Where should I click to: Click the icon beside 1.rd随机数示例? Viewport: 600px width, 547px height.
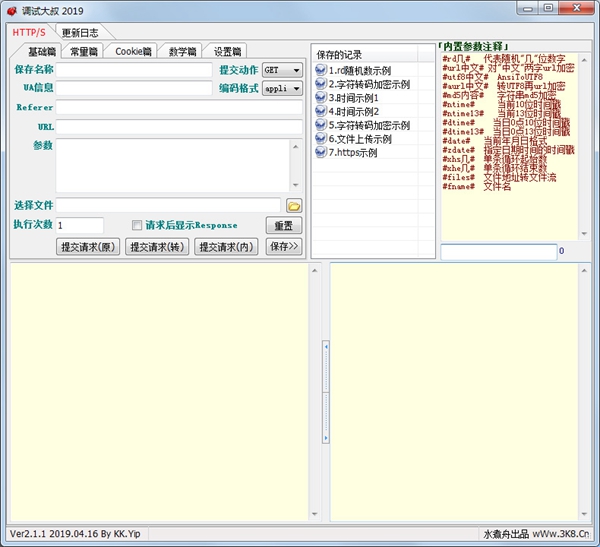[321, 70]
